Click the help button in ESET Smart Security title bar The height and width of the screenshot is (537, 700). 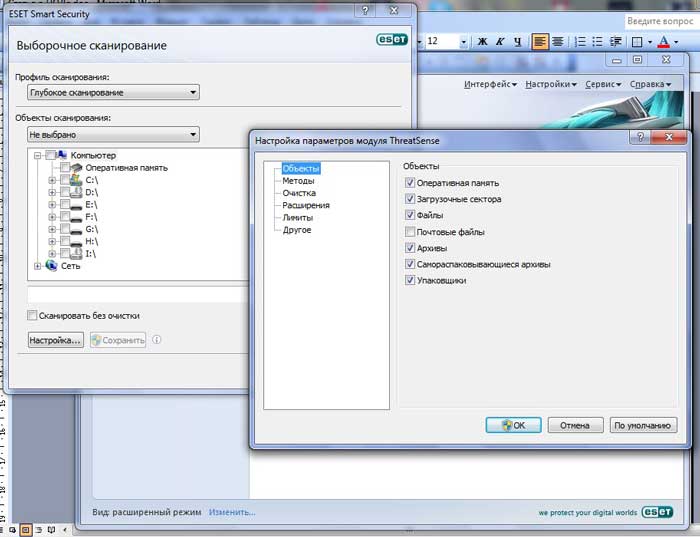(x=366, y=11)
